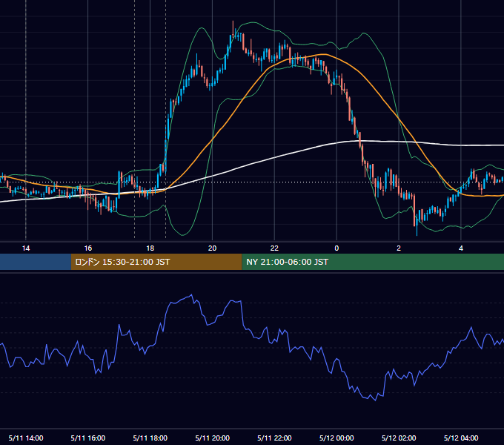Click the 5/11 22:00 label on the lower axis

274,438
